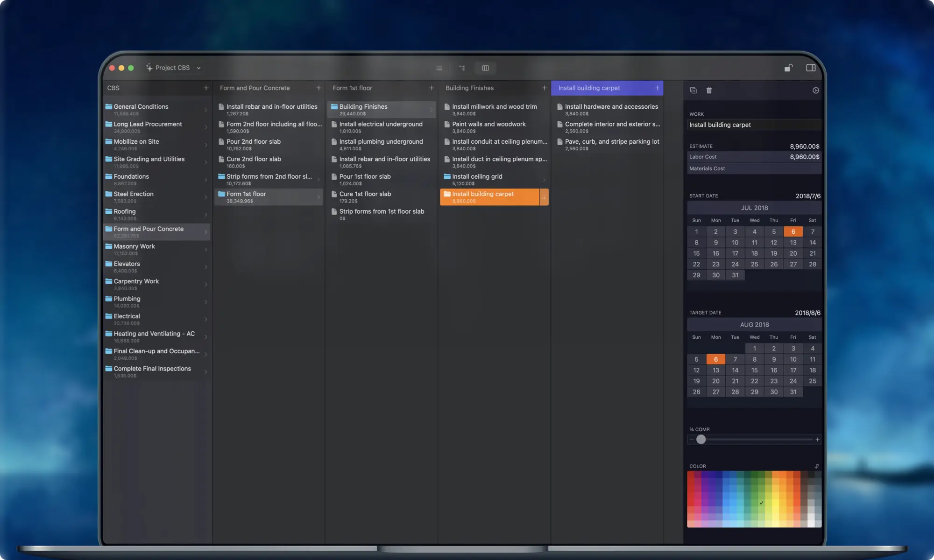Expand the Install ceiling grid chevron
The image size is (934, 560).
pyautogui.click(x=544, y=180)
